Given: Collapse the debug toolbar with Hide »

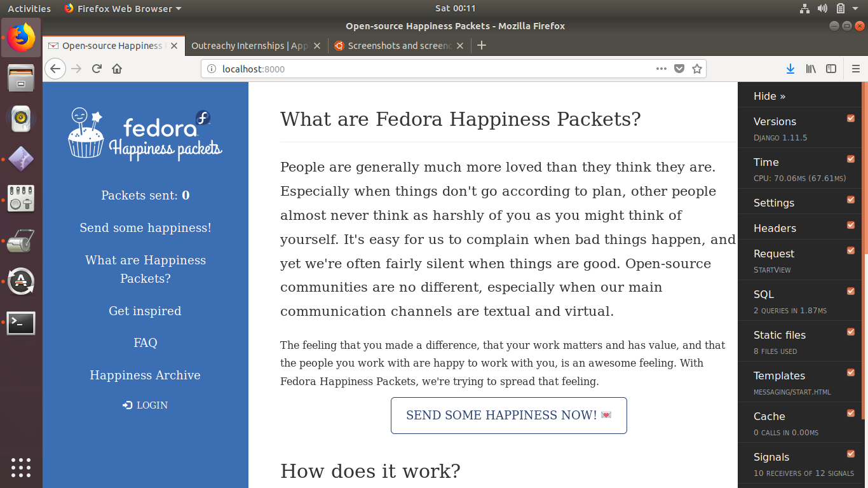Looking at the screenshot, I should click(770, 96).
